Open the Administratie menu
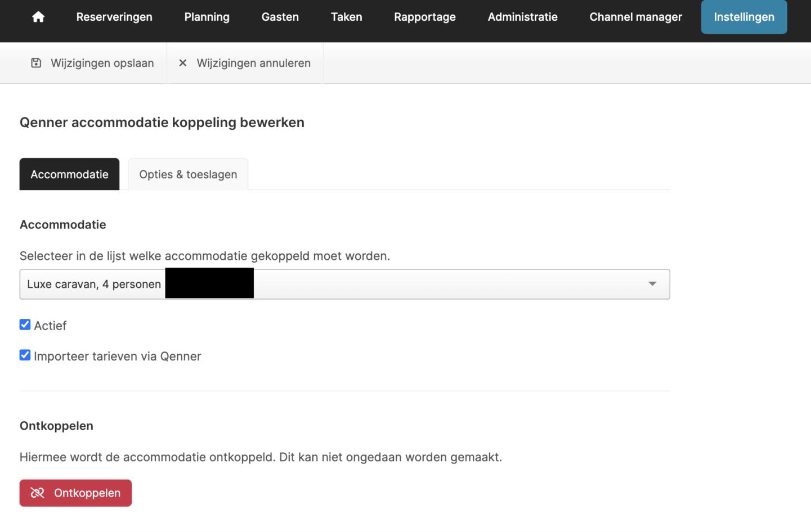 click(x=522, y=17)
